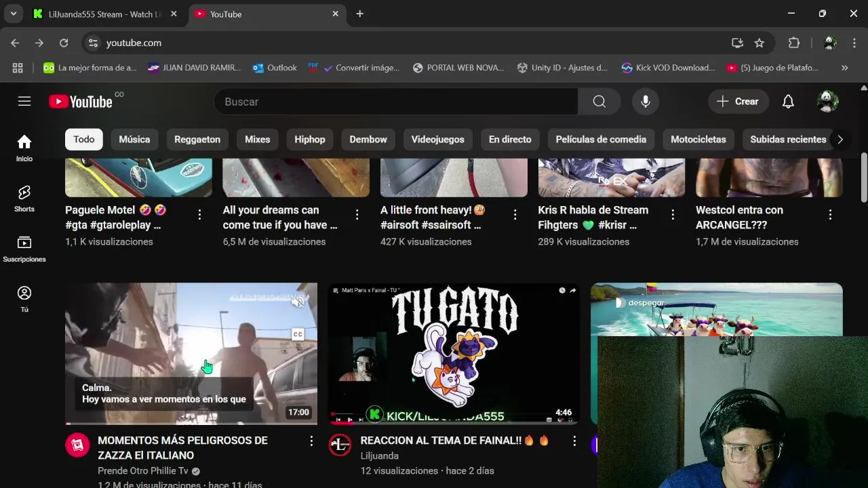Open Suscripciones in the sidebar
Viewport: 868px width, 488px height.
pos(24,249)
